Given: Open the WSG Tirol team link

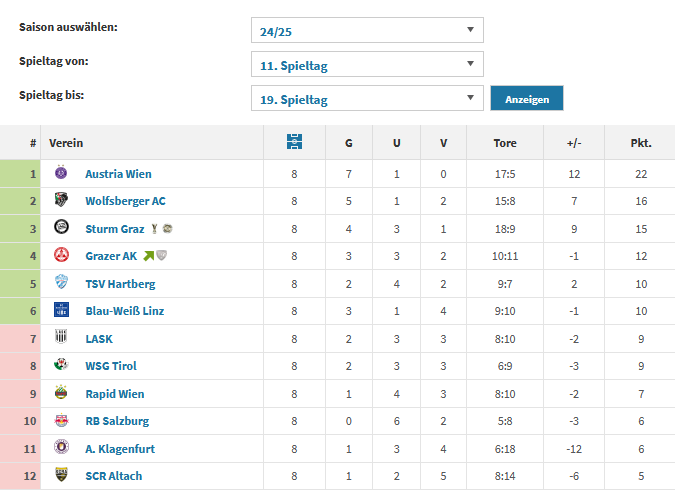Looking at the screenshot, I should tap(111, 366).
